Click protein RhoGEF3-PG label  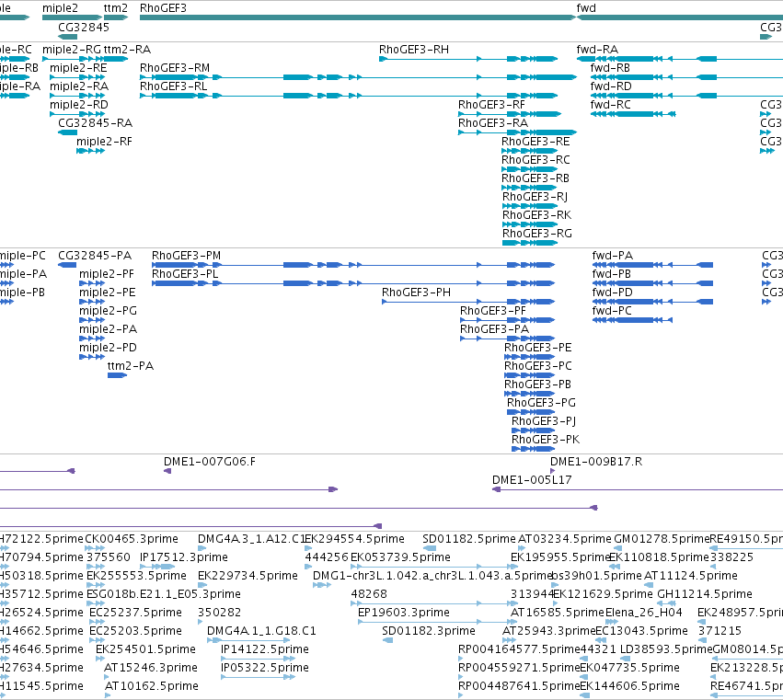point(541,404)
